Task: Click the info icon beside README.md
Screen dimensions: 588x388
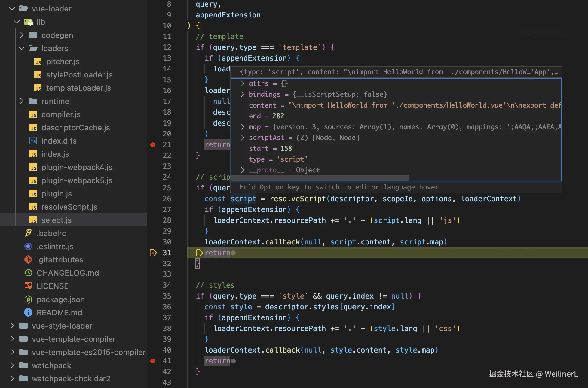Action: coord(28,312)
